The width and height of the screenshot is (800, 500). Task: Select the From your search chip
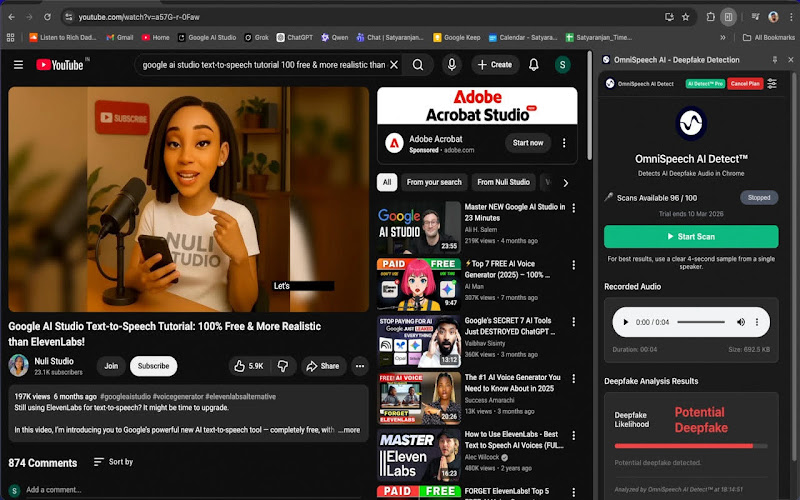434,182
